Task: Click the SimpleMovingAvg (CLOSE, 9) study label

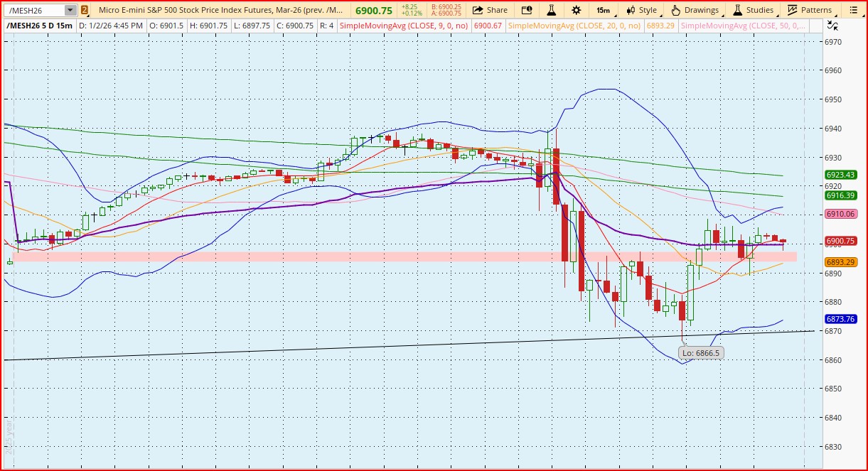Action: tap(405, 26)
